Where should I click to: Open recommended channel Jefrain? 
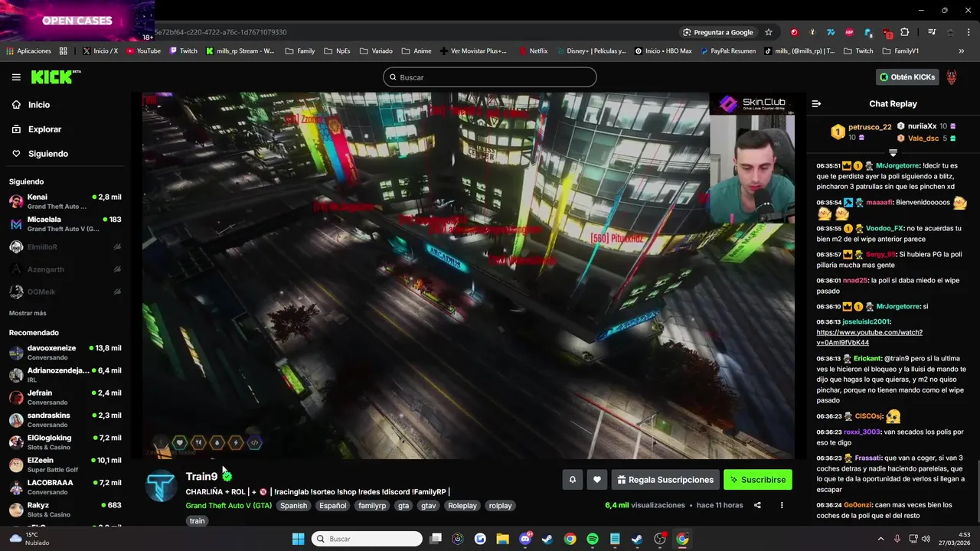pyautogui.click(x=65, y=397)
